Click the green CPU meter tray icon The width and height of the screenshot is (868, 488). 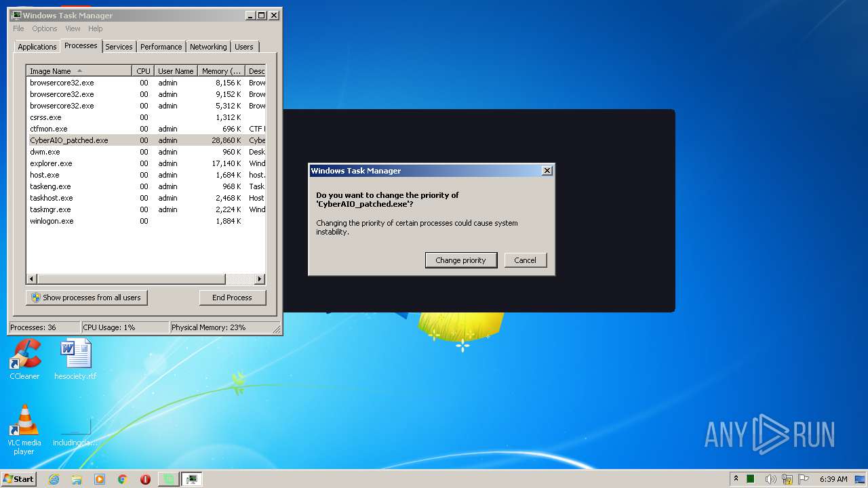point(751,479)
